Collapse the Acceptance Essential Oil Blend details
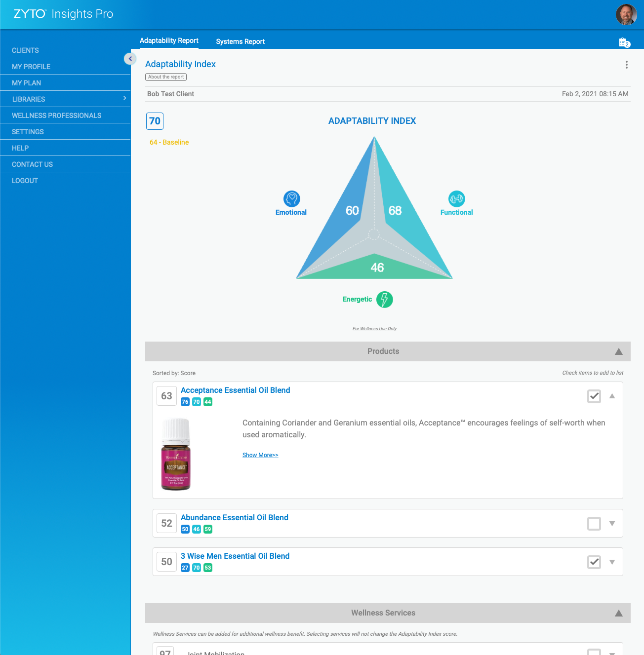The width and height of the screenshot is (644, 655). click(x=612, y=396)
